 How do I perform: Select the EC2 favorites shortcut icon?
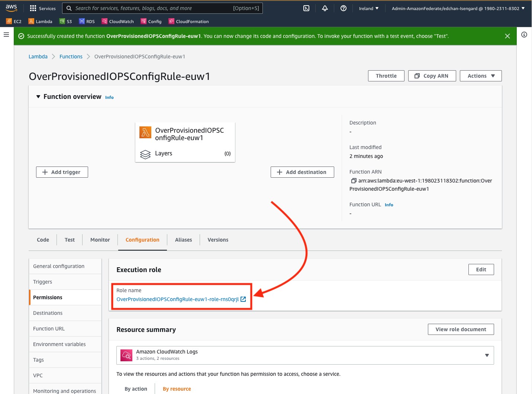[x=8, y=21]
